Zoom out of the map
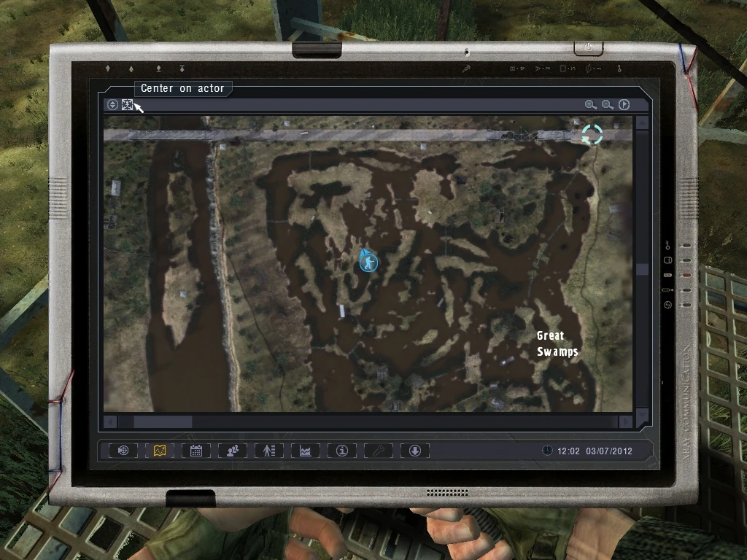747x560 pixels. click(608, 105)
